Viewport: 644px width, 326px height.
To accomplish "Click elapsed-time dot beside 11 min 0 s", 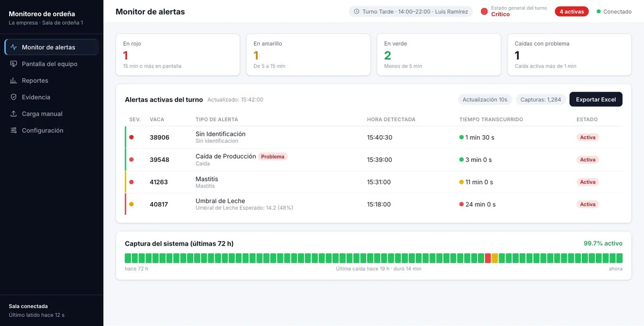I will click(x=462, y=182).
